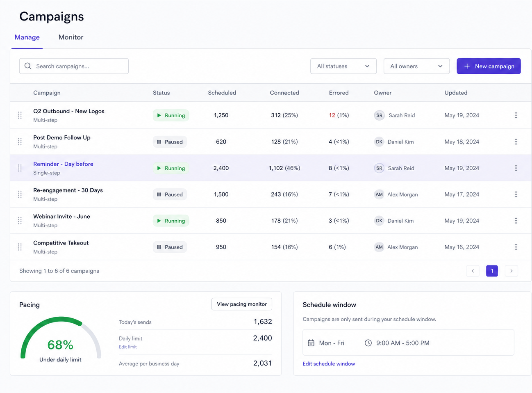Switch to the Manage tab

pyautogui.click(x=27, y=37)
